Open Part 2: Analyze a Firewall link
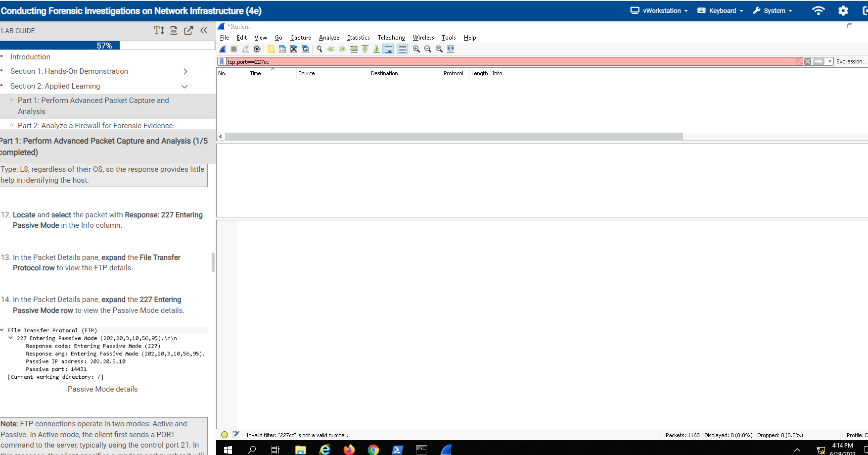Viewport: 868px width, 455px height. [95, 126]
